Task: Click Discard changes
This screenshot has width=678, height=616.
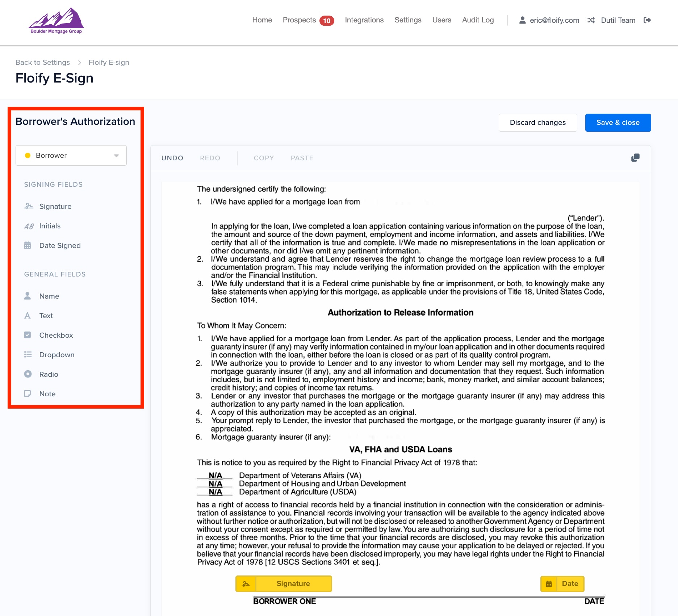Action: coord(537,123)
